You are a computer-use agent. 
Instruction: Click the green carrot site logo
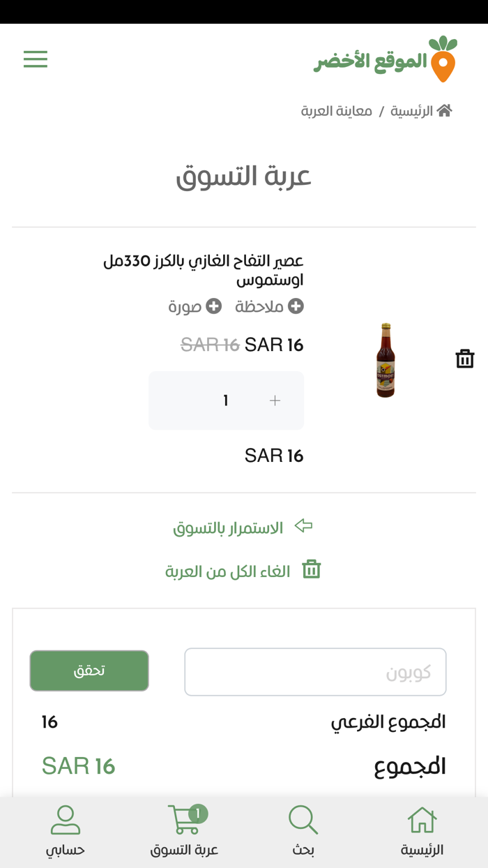(x=443, y=59)
